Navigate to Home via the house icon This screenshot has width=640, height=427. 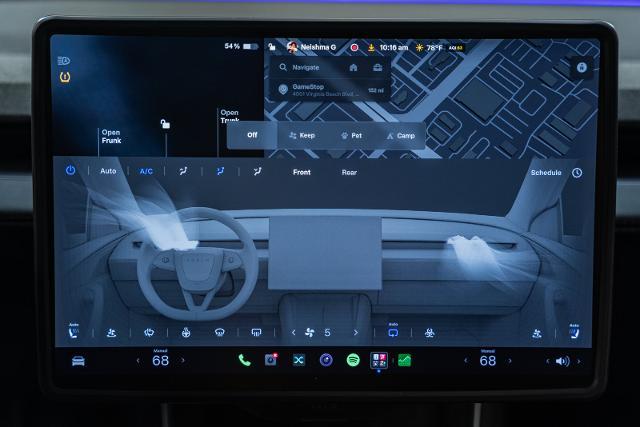pos(353,67)
